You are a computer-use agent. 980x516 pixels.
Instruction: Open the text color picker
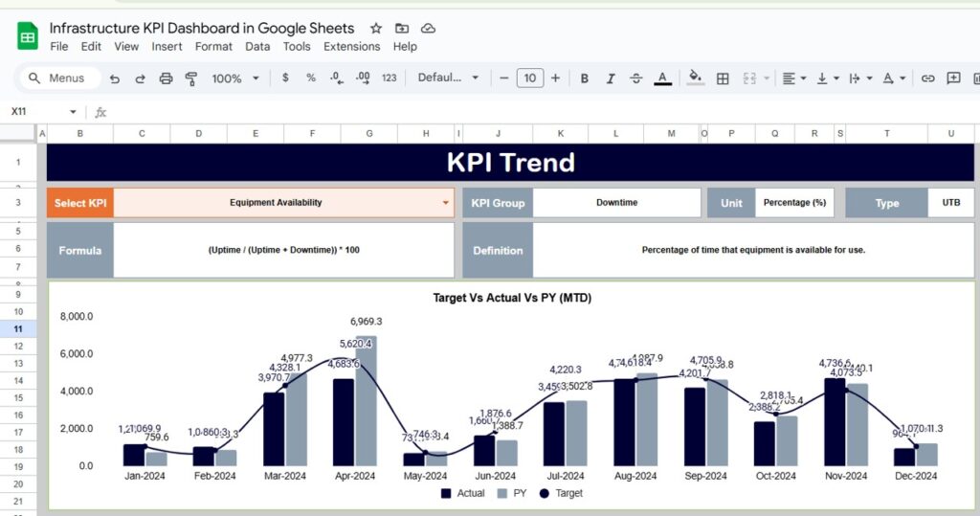[x=662, y=79]
